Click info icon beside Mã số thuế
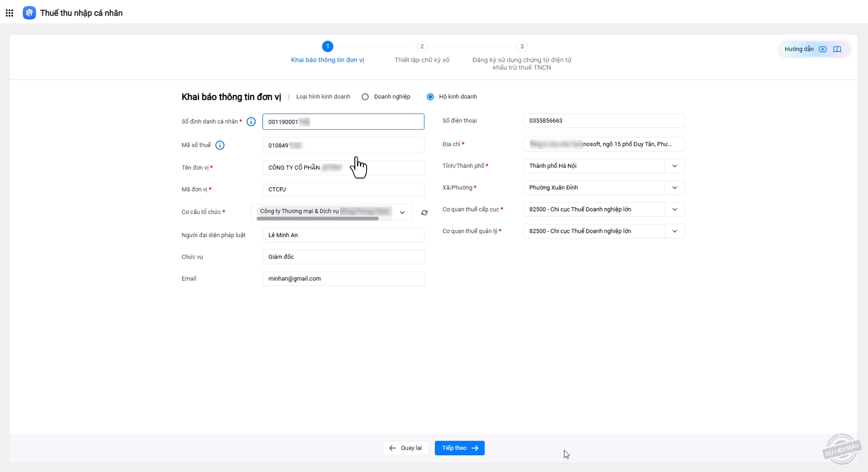The width and height of the screenshot is (868, 472). [219, 145]
